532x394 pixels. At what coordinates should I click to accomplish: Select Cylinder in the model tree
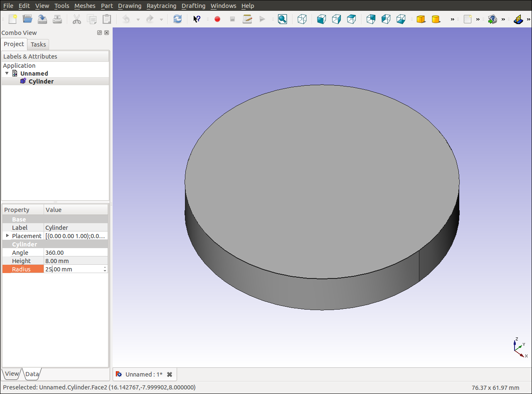point(41,81)
